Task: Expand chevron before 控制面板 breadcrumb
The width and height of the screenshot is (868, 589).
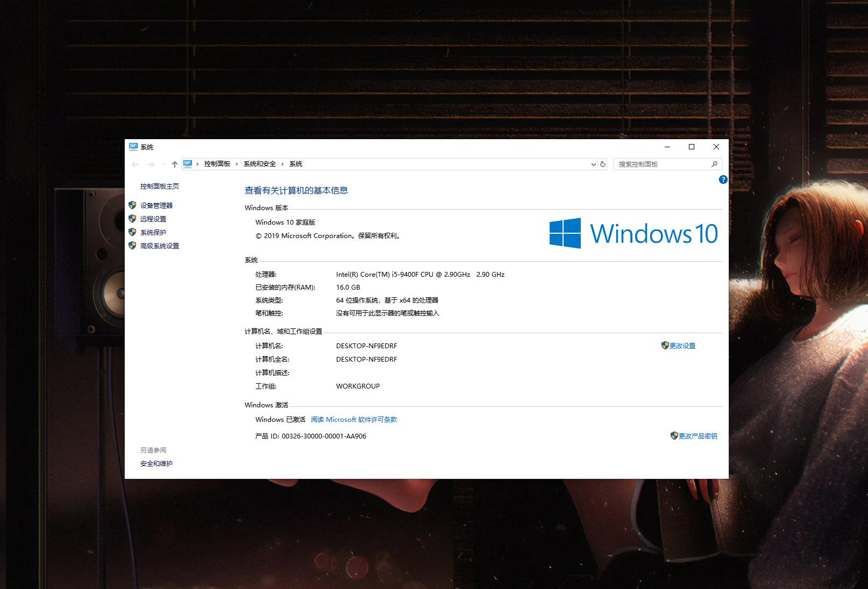Action: [x=198, y=164]
